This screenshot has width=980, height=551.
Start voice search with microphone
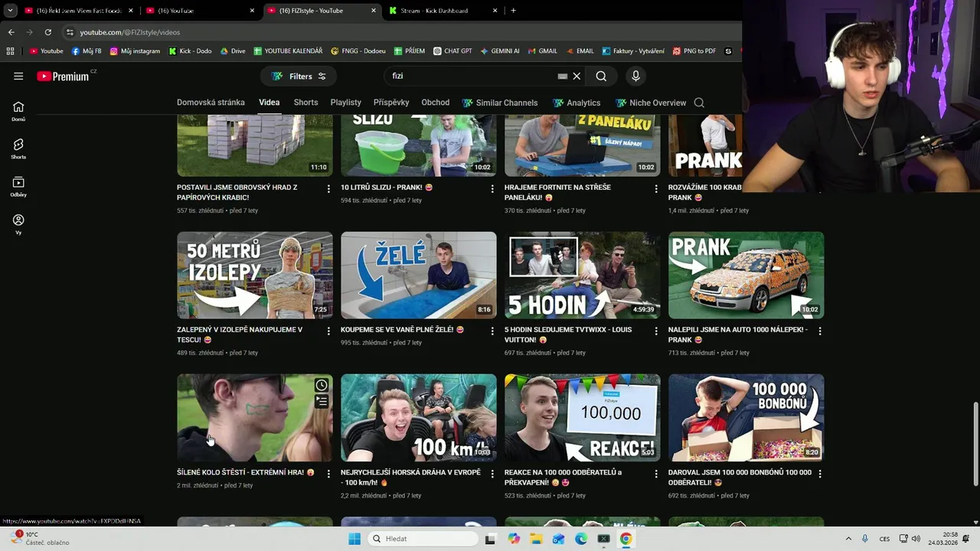[635, 76]
